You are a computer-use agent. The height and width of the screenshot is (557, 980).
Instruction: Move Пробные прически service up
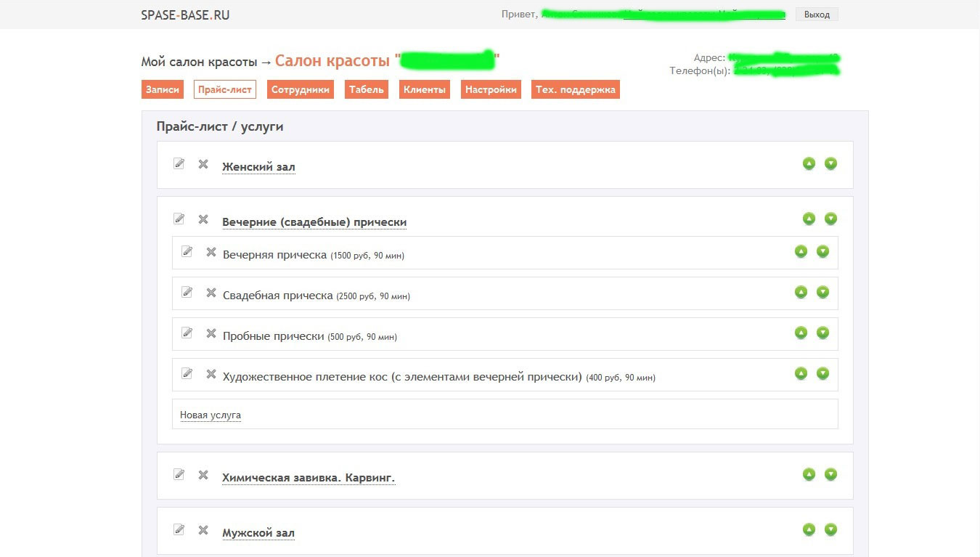(x=801, y=333)
